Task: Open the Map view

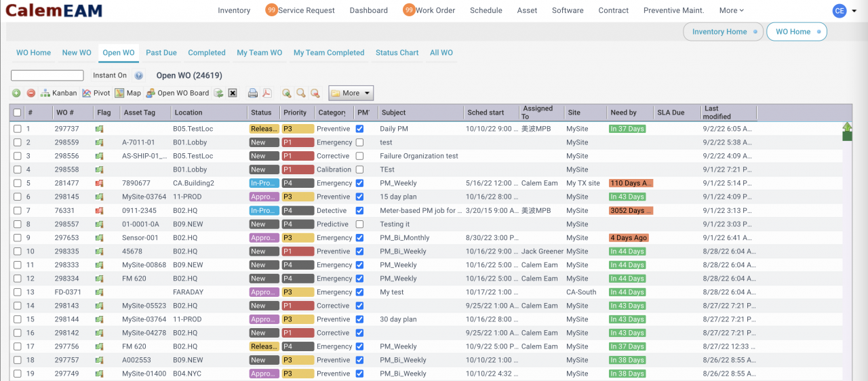Action: click(127, 93)
